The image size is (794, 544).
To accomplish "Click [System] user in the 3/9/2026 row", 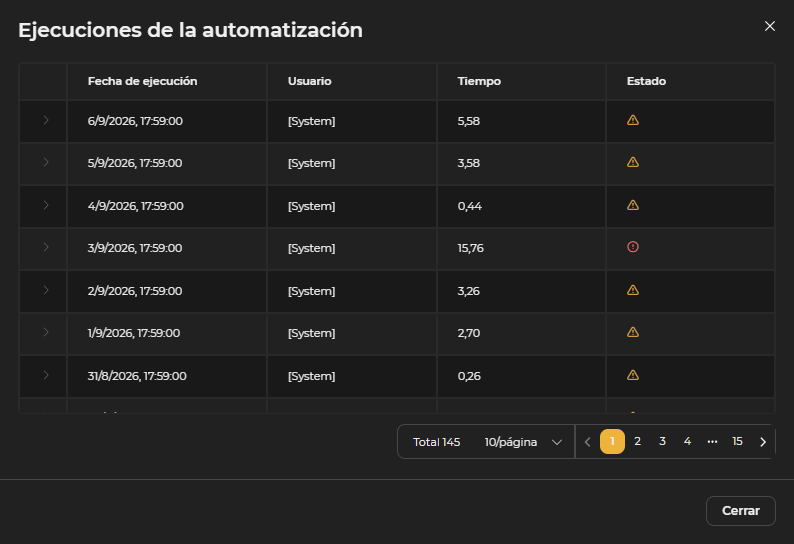I will pyautogui.click(x=311, y=248).
